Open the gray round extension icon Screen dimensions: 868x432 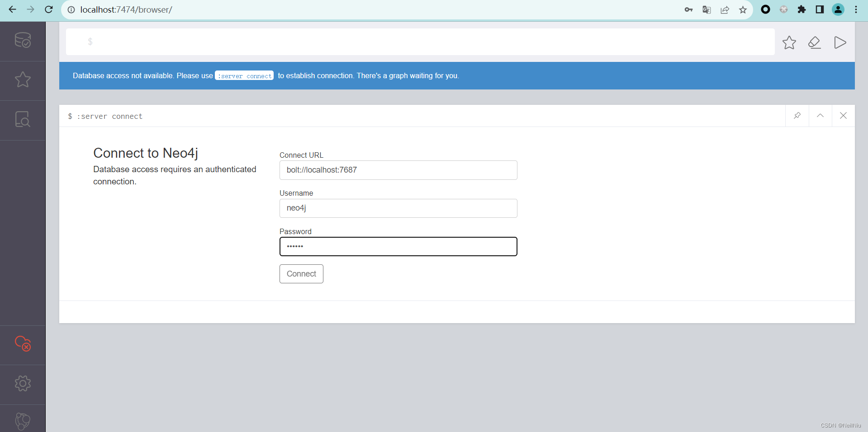[x=783, y=9]
